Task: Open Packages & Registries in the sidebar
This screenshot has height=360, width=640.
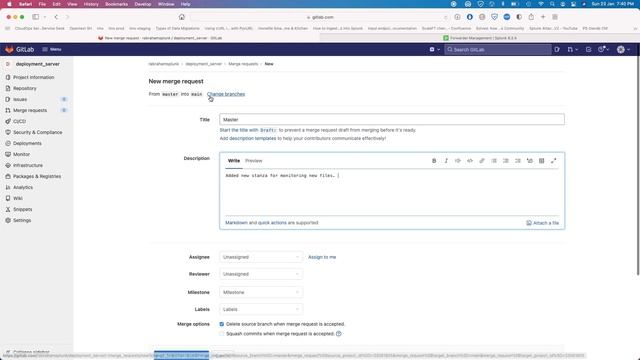Action: [37, 176]
